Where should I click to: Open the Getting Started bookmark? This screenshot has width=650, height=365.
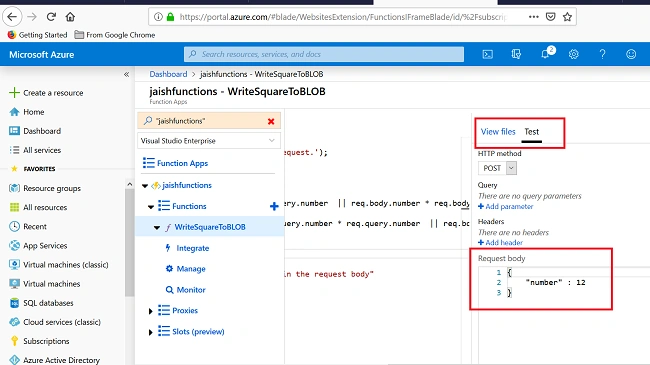37,35
